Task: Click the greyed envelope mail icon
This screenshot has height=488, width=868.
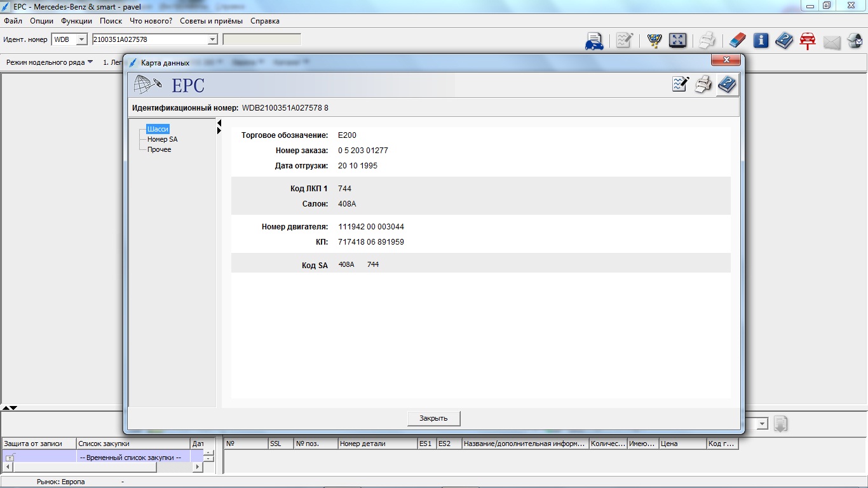Action: [832, 42]
